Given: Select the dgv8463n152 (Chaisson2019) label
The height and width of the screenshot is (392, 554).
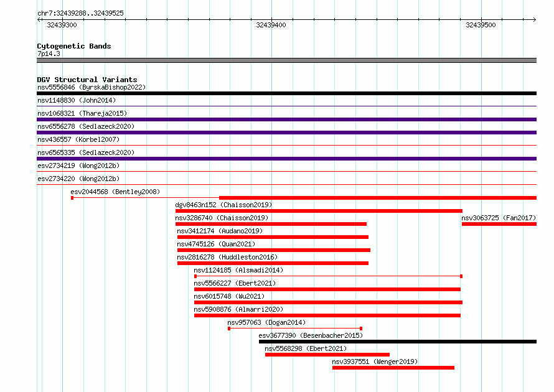Looking at the screenshot, I should point(223,205).
